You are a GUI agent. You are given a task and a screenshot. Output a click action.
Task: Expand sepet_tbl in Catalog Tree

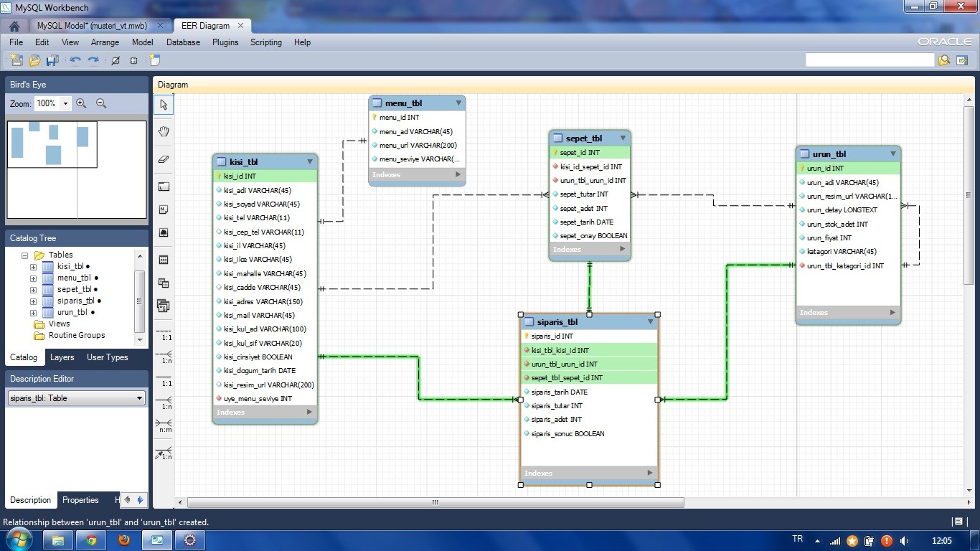(33, 290)
